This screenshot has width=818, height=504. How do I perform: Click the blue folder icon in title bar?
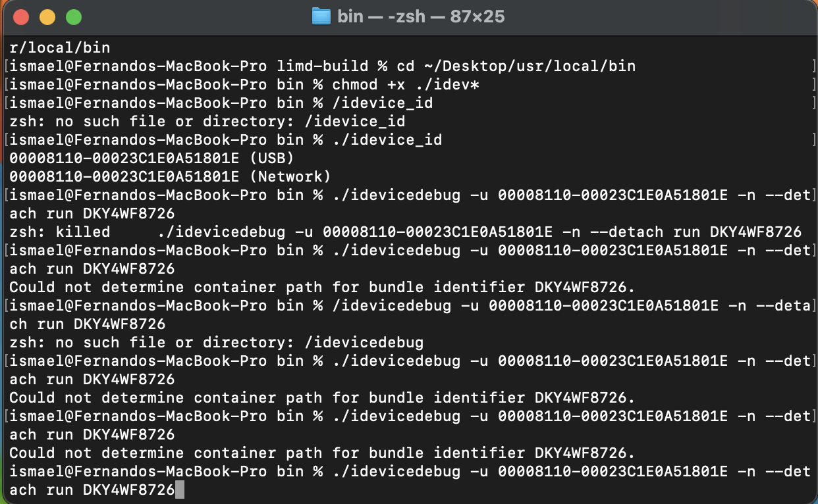pos(321,16)
